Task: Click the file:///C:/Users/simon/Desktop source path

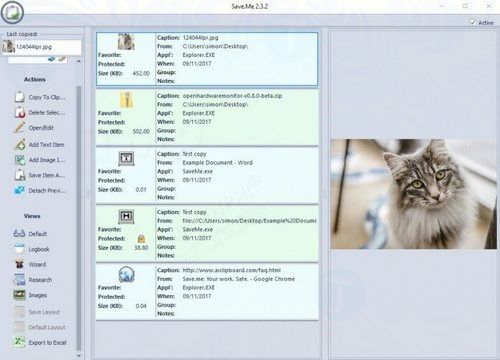Action: (249, 221)
